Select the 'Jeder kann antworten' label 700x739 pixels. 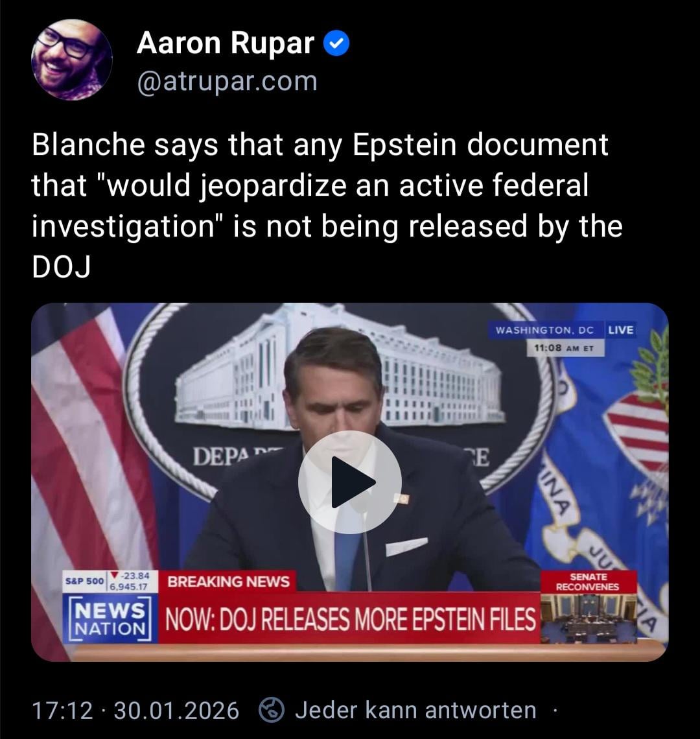pyautogui.click(x=415, y=710)
